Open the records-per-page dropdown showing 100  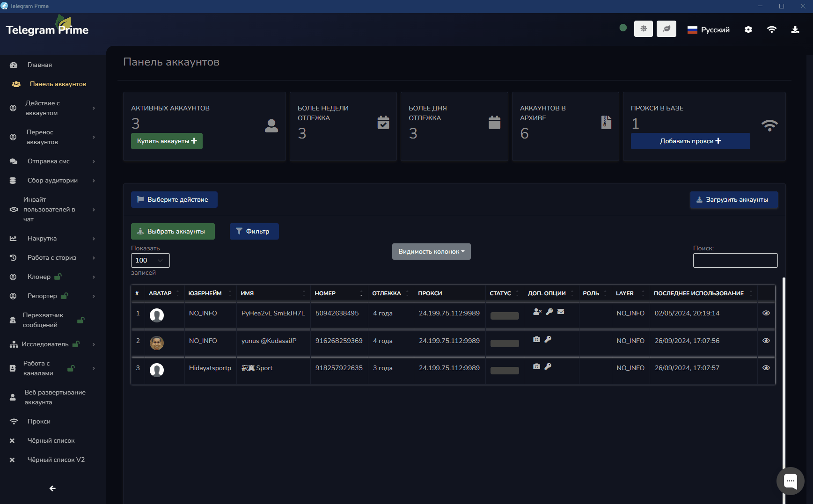(x=150, y=260)
